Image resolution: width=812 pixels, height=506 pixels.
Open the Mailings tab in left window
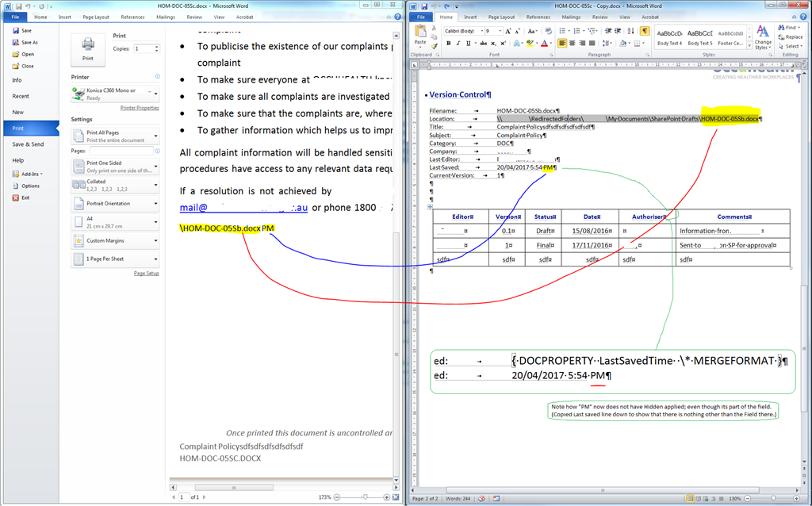pyautogui.click(x=166, y=17)
